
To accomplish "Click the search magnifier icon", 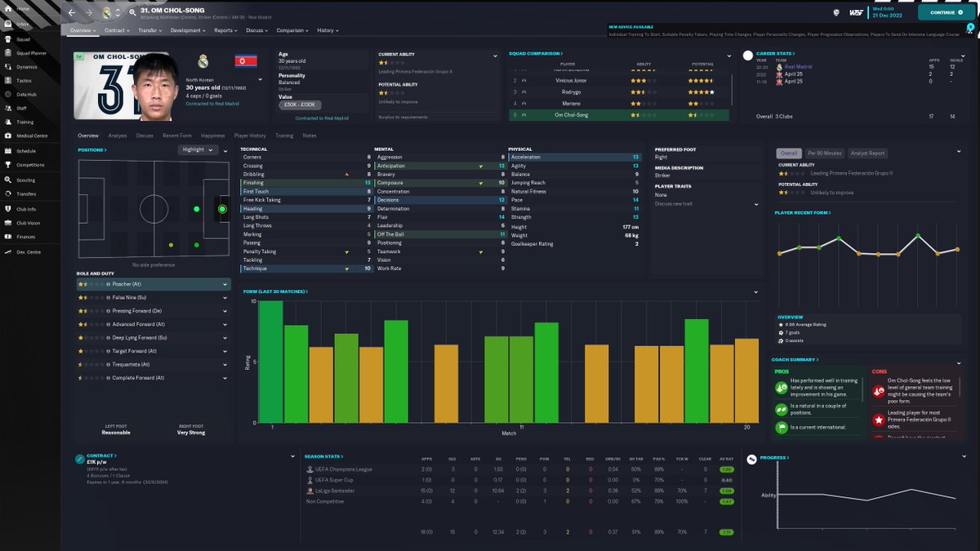I will click(x=132, y=12).
